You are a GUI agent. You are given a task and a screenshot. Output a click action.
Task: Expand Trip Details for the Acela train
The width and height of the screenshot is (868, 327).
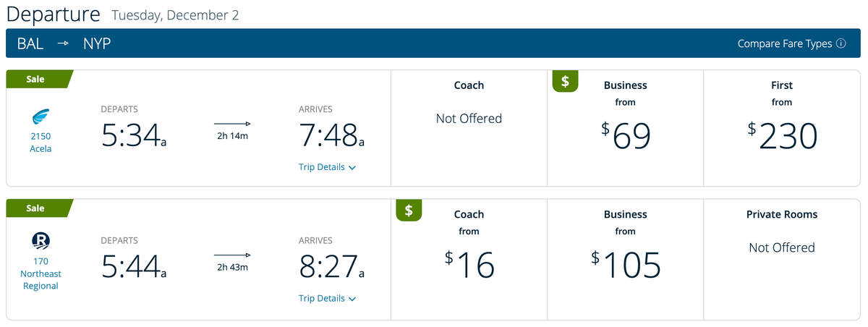point(327,167)
